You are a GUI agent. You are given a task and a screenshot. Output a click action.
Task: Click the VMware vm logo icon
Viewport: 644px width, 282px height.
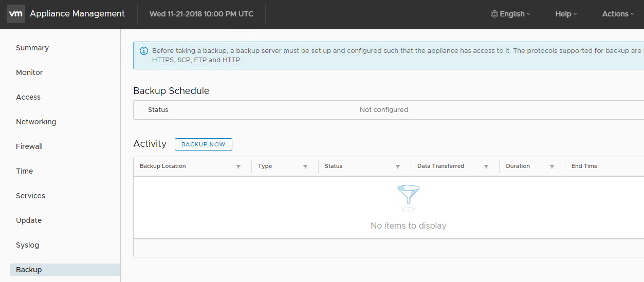[16, 14]
